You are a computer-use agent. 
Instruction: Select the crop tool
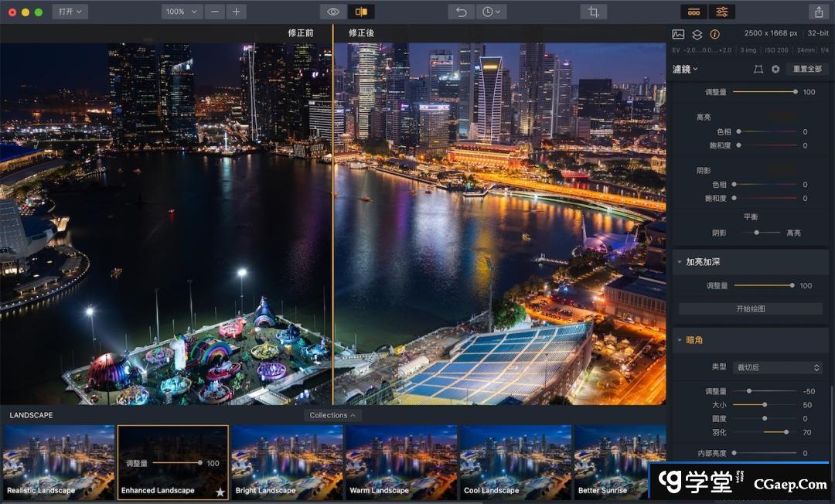click(x=593, y=12)
